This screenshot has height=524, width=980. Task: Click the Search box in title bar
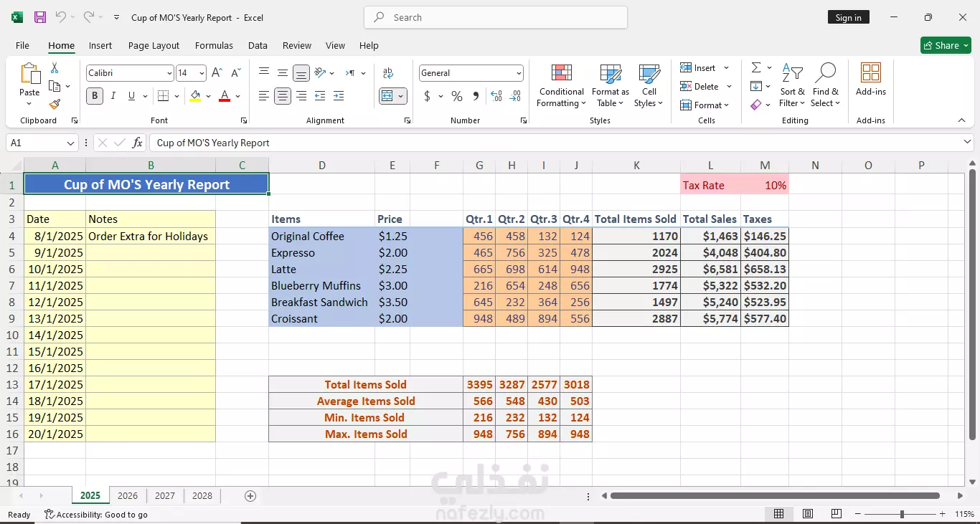coord(496,17)
